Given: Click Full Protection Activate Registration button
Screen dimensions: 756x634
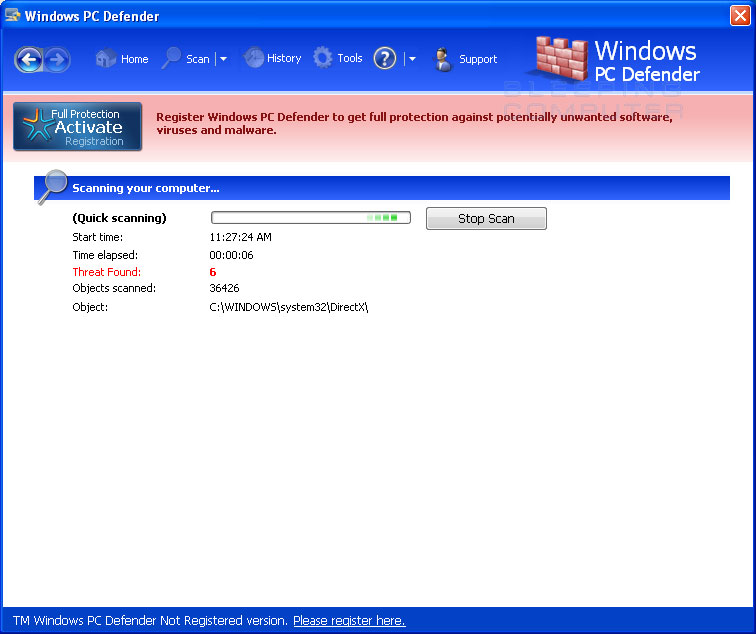Looking at the screenshot, I should [x=78, y=127].
